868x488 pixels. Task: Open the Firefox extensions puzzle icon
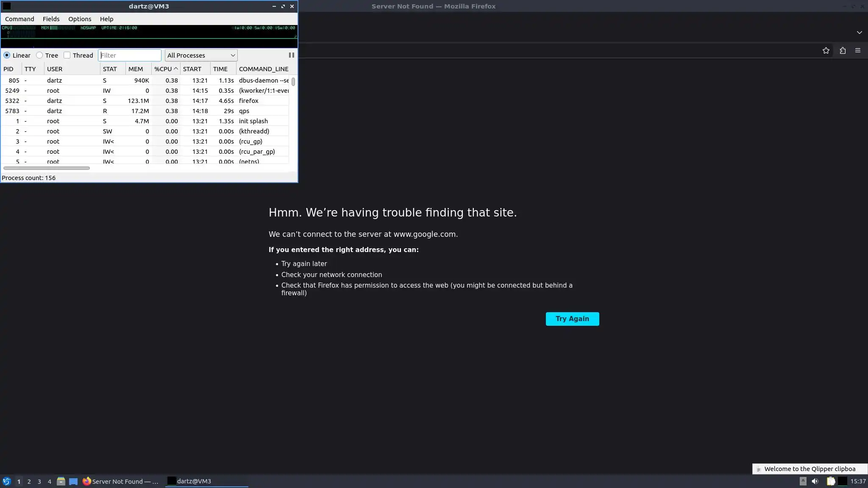click(842, 51)
